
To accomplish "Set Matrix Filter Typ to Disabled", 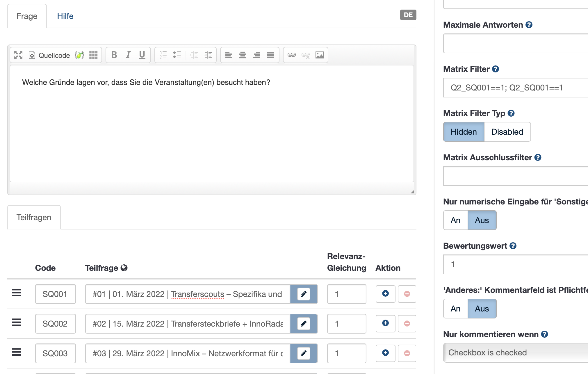I will 507,132.
